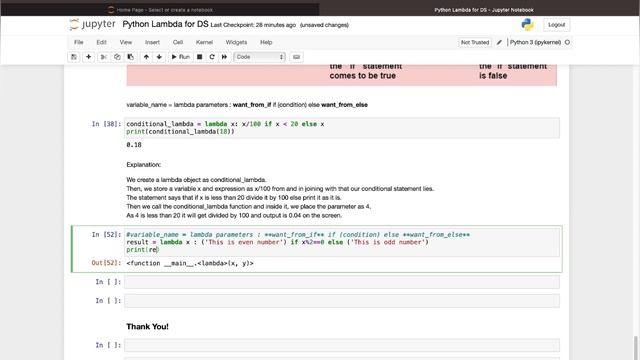Click the empty code cell below Thank You
Screen dimensions: 640x360
click(342, 345)
